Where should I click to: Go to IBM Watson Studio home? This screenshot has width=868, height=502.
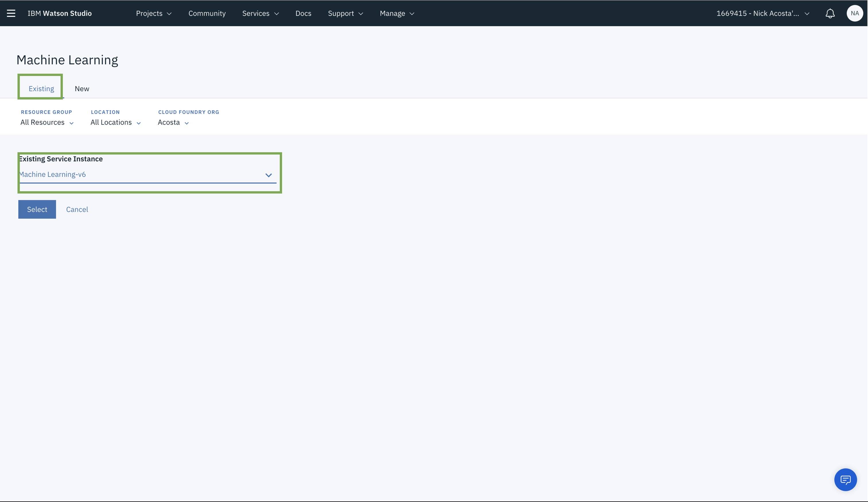click(x=60, y=13)
